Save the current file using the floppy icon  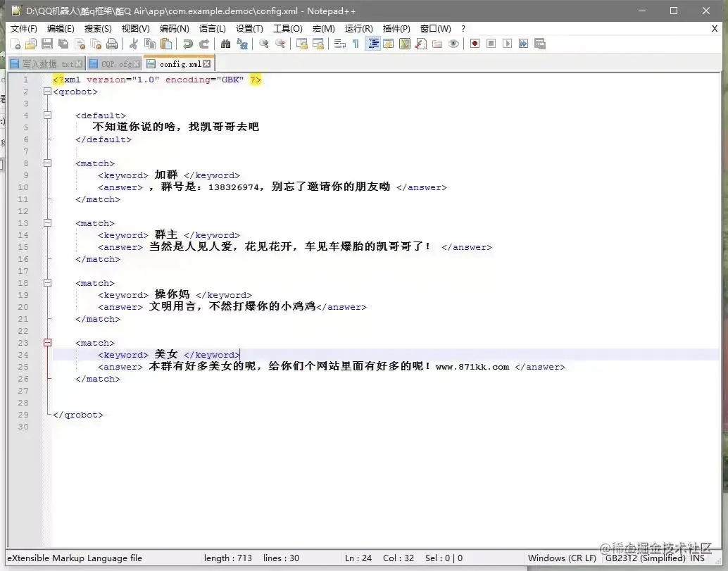pos(47,44)
